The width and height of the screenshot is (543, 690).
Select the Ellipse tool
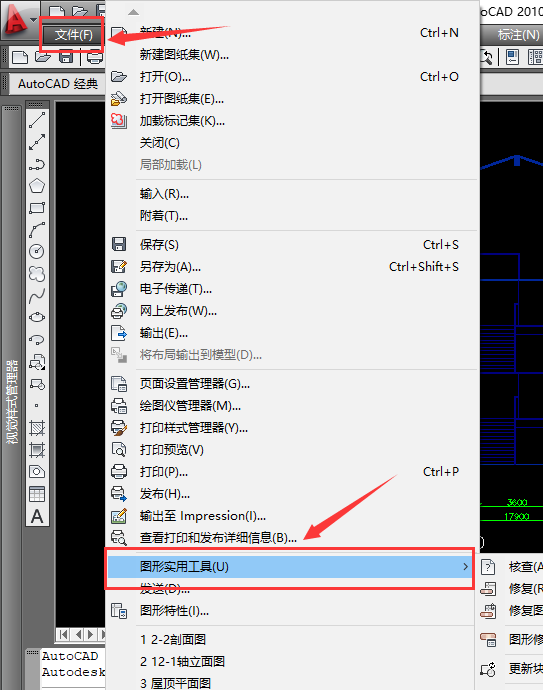click(x=37, y=317)
